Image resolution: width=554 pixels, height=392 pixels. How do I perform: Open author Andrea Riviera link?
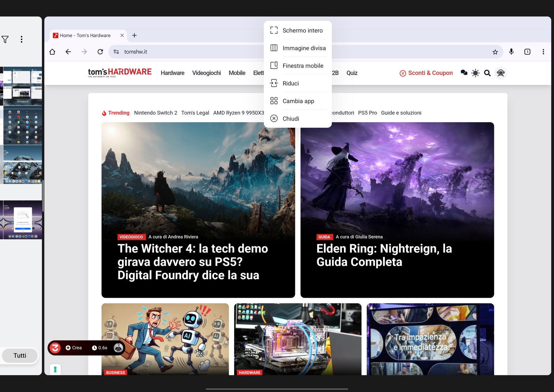click(183, 237)
